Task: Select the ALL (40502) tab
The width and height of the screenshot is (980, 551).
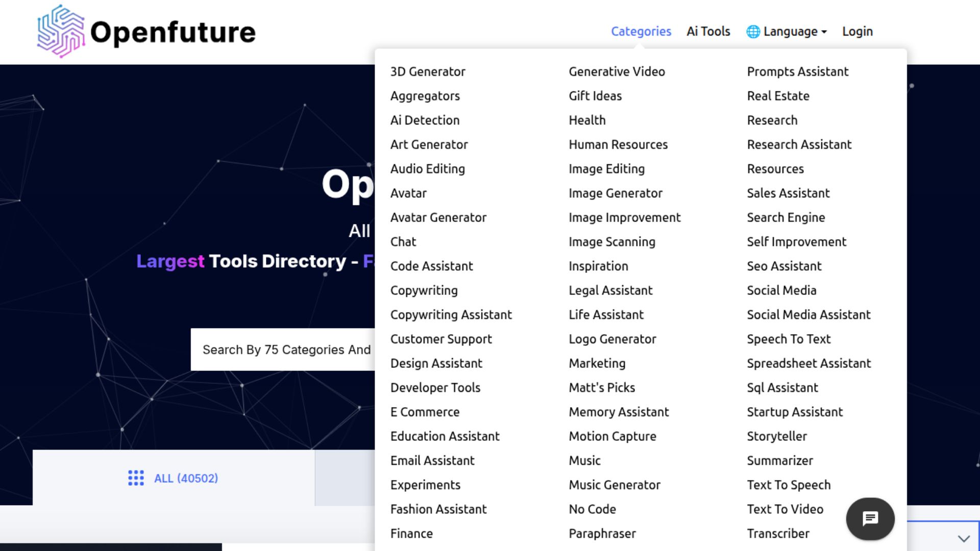Action: [174, 478]
